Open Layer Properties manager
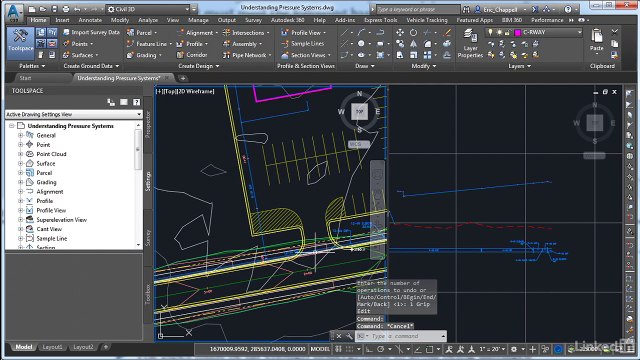This screenshot has height=360, width=640. point(470,43)
